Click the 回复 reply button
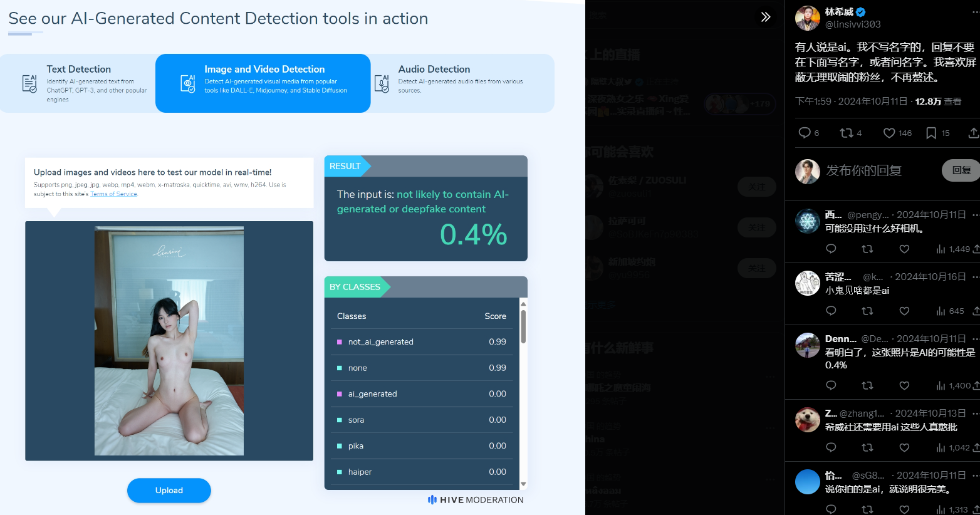The image size is (980, 515). pyautogui.click(x=961, y=170)
